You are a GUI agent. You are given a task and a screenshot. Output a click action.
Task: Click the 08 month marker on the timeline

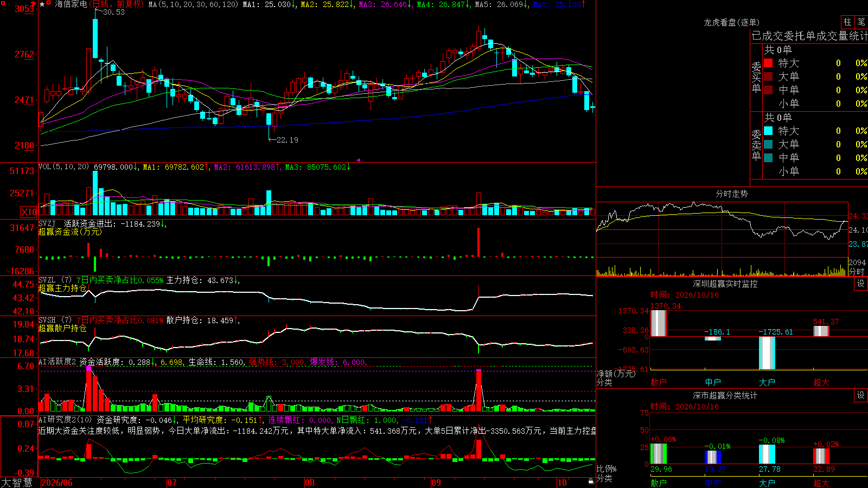(x=310, y=483)
